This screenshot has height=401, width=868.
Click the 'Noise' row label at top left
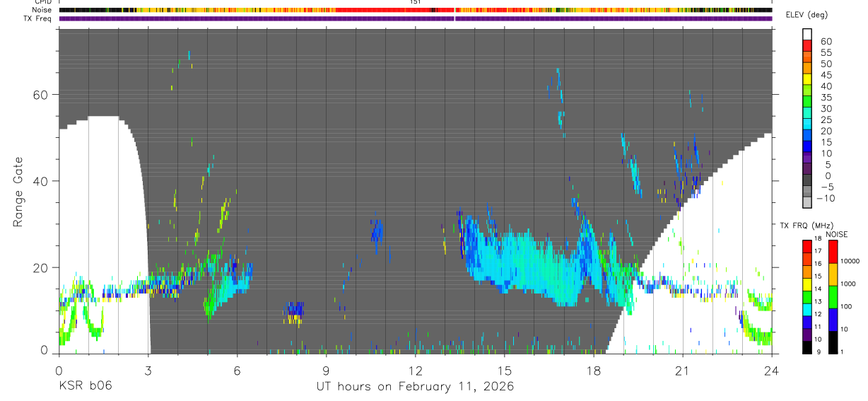(42, 10)
